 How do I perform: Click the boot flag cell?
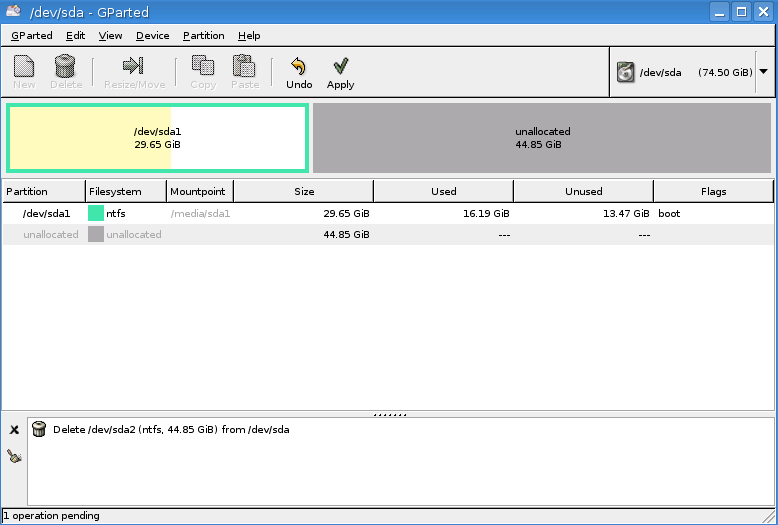669,213
